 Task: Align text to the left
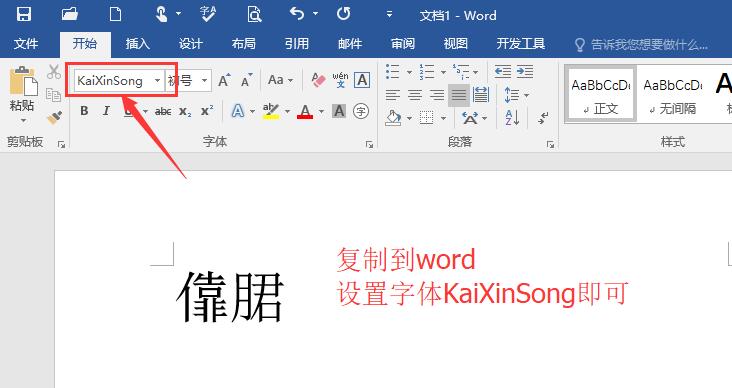click(x=393, y=95)
